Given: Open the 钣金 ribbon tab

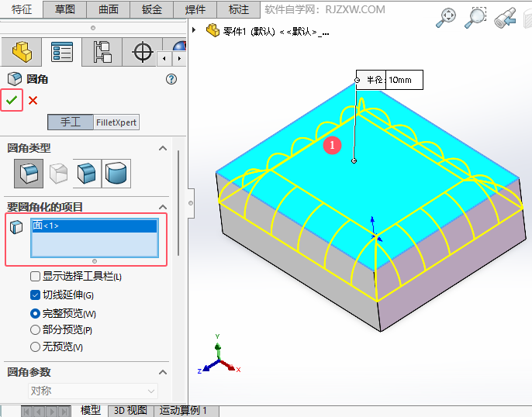Looking at the screenshot, I should pyautogui.click(x=152, y=9).
